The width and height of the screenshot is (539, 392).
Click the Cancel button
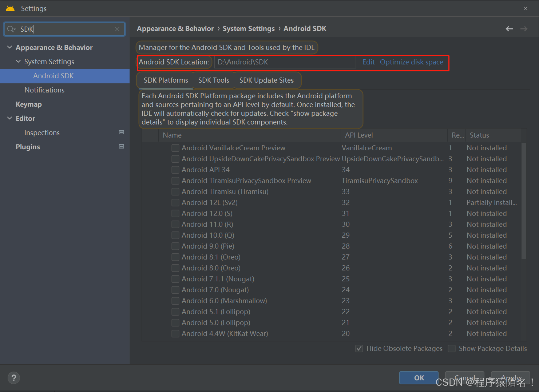(x=465, y=378)
